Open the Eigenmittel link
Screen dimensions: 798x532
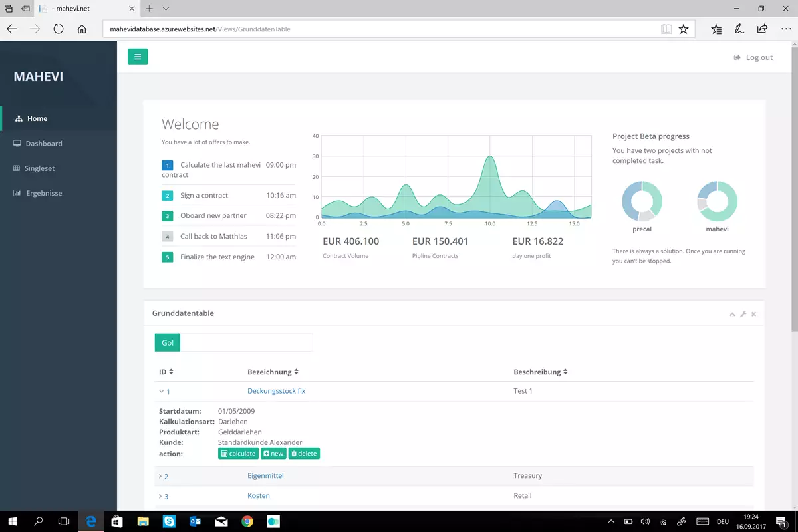(x=265, y=476)
